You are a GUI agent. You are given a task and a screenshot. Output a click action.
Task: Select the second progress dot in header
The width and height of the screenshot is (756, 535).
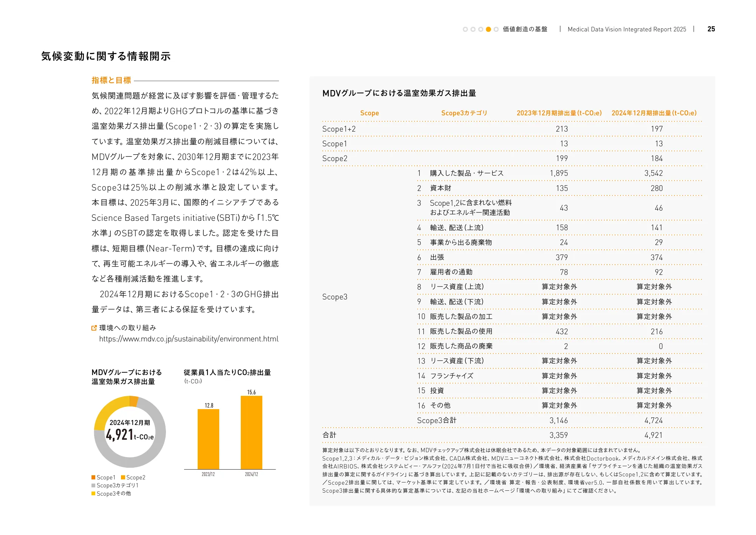point(473,29)
